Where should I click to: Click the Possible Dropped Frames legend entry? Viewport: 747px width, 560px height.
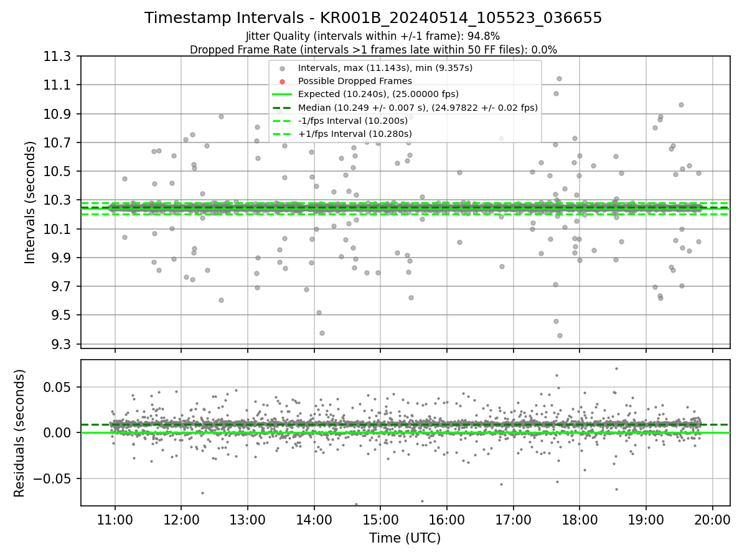355,81
